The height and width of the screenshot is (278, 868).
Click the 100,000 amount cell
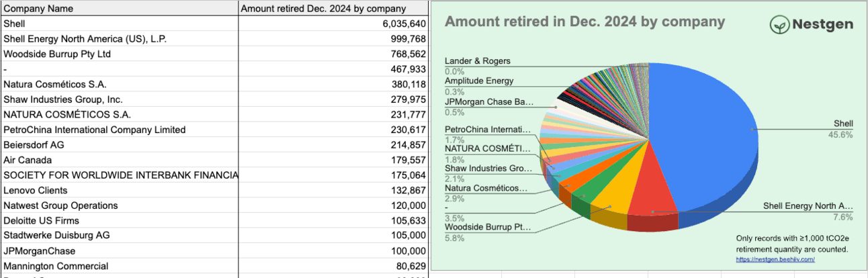334,250
